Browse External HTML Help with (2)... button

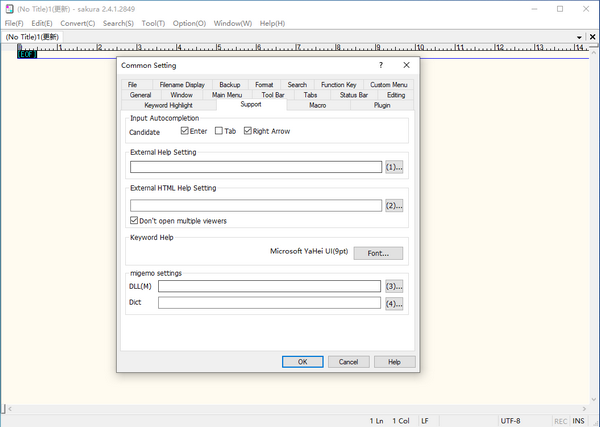tap(394, 206)
